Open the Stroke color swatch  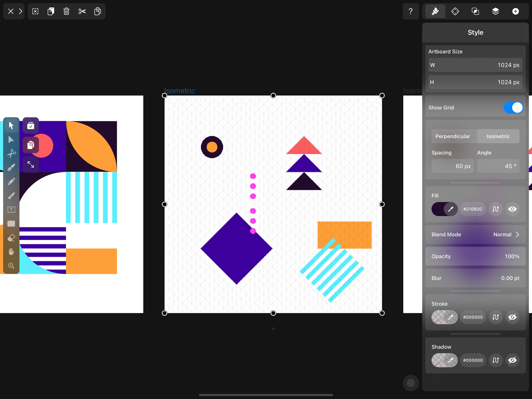click(444, 317)
